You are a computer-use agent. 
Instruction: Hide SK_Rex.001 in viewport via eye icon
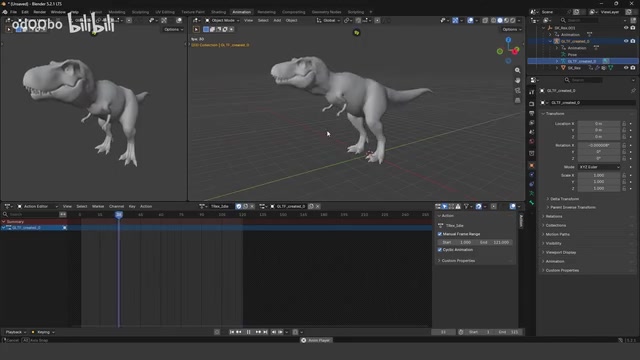tap(626, 28)
